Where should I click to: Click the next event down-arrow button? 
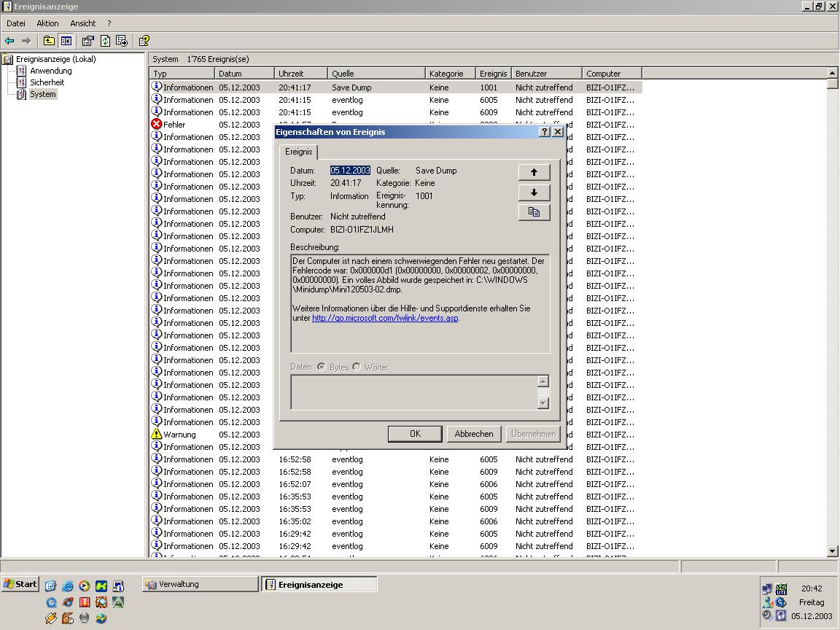pyautogui.click(x=534, y=192)
